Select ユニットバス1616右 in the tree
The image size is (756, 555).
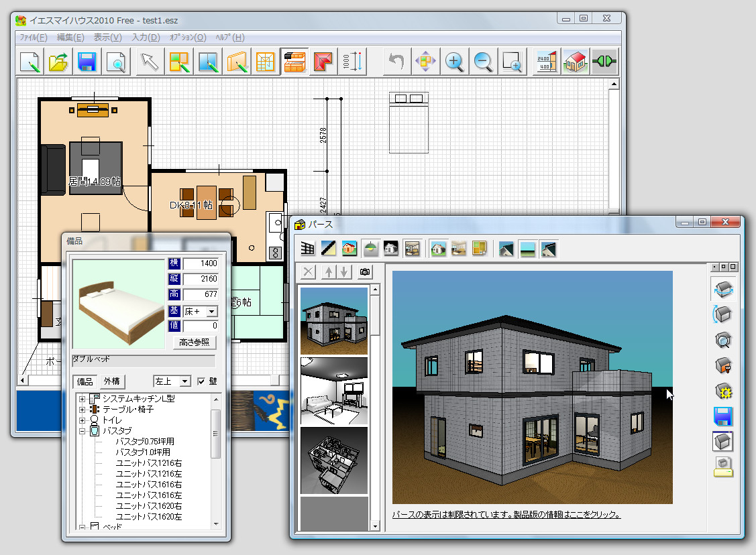tap(148, 485)
